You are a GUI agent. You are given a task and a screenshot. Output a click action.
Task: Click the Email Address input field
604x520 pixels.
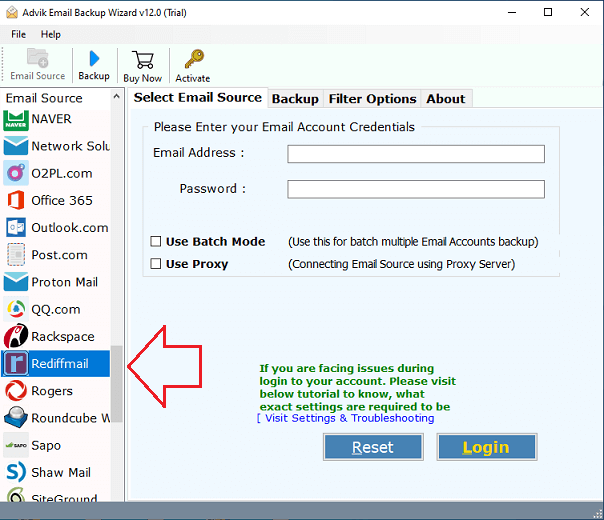(x=416, y=154)
